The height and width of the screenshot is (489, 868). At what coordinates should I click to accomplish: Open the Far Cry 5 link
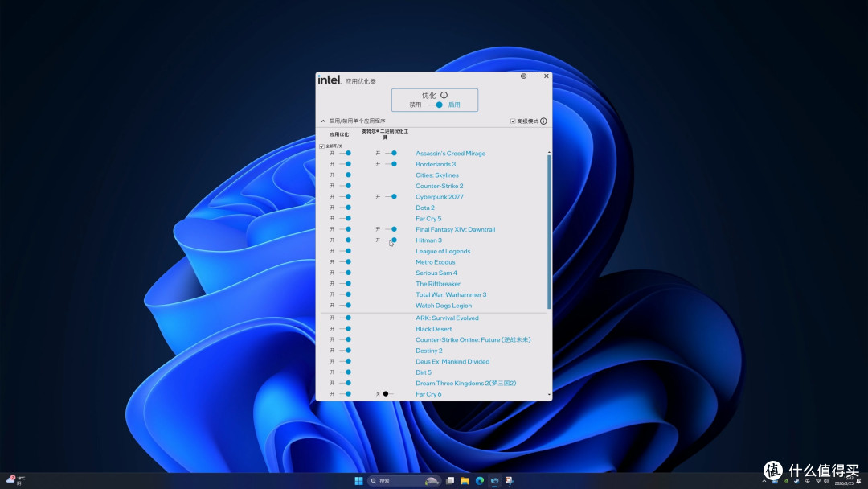(428, 219)
